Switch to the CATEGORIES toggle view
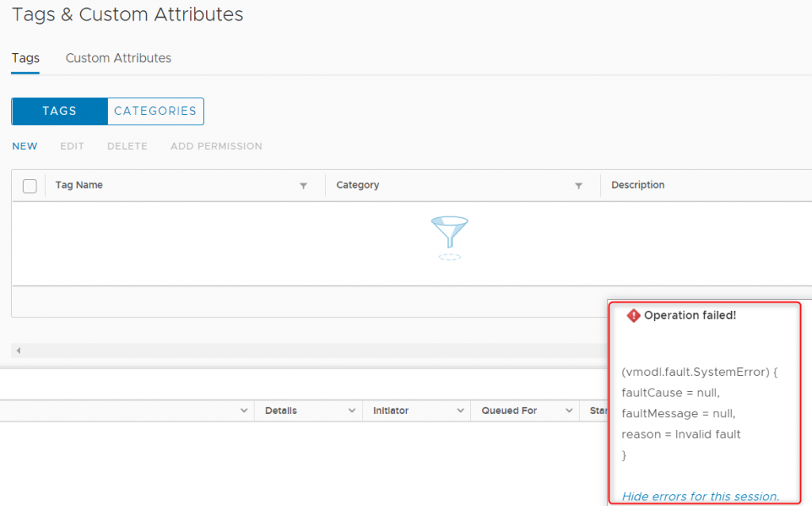 (x=155, y=111)
